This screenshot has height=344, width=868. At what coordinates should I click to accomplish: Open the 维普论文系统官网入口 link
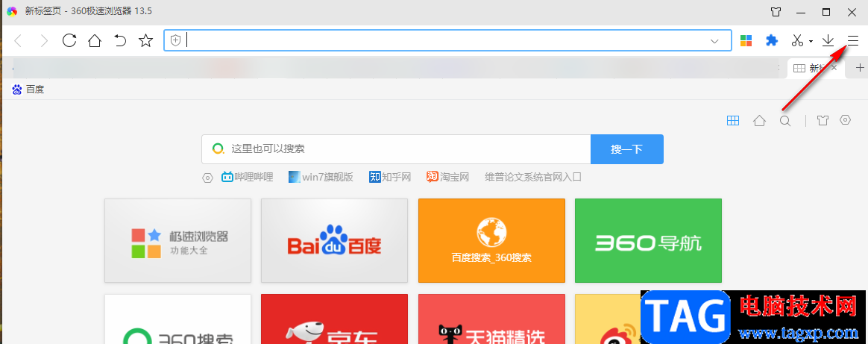533,178
